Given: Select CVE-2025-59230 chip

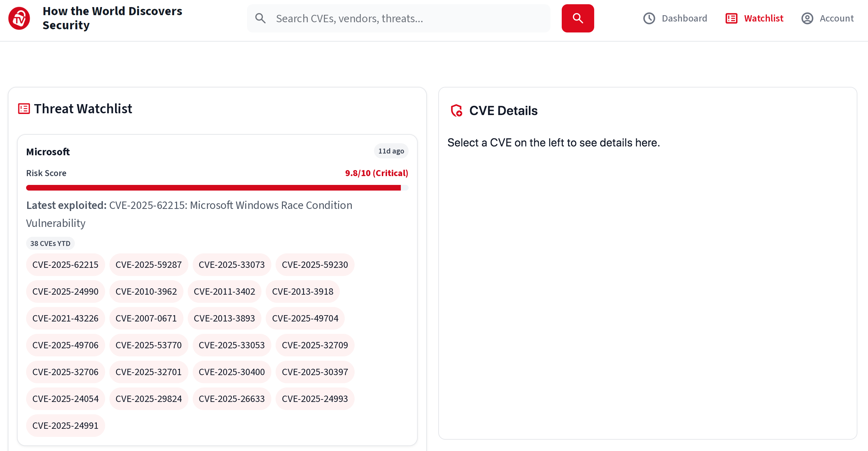Looking at the screenshot, I should 315,265.
